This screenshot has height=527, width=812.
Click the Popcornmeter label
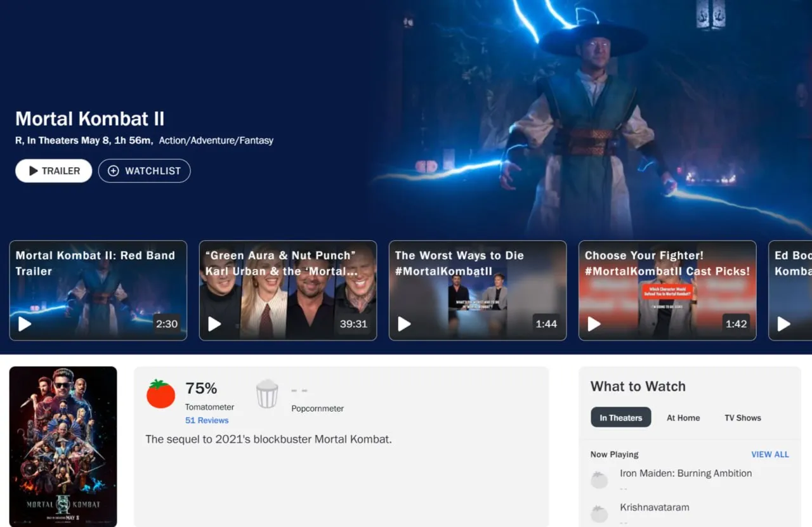pyautogui.click(x=317, y=408)
